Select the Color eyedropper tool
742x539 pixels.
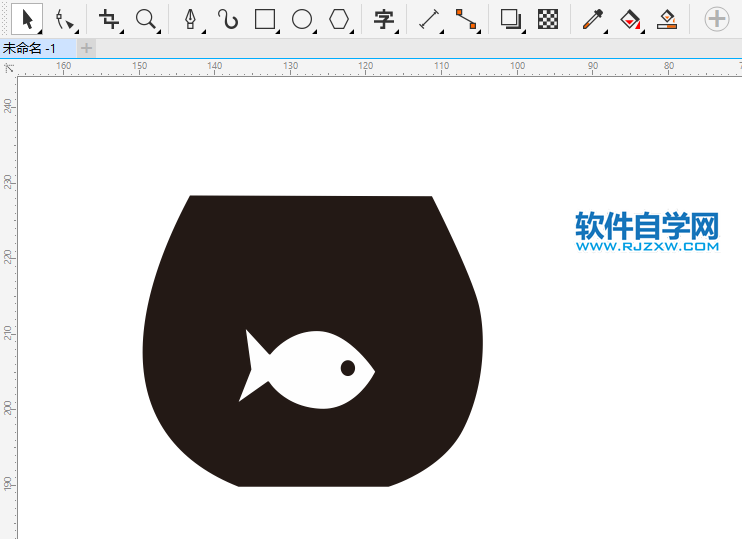(x=593, y=19)
